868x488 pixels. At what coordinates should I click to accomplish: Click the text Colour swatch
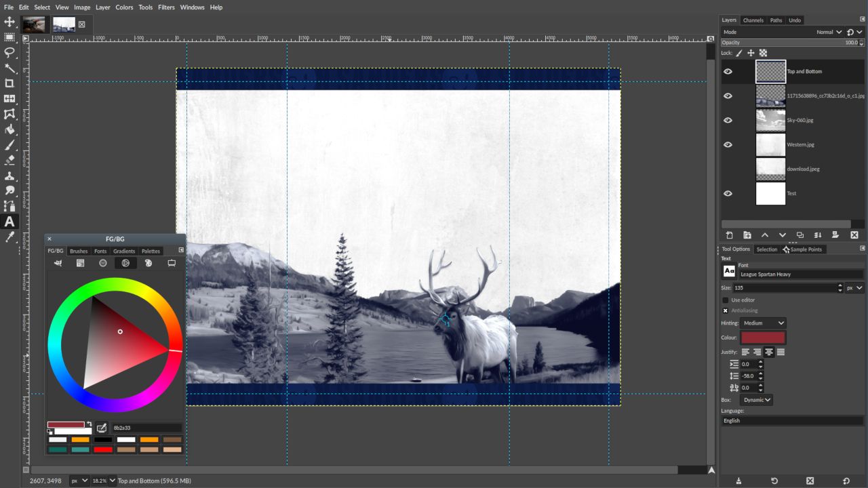[x=763, y=338]
